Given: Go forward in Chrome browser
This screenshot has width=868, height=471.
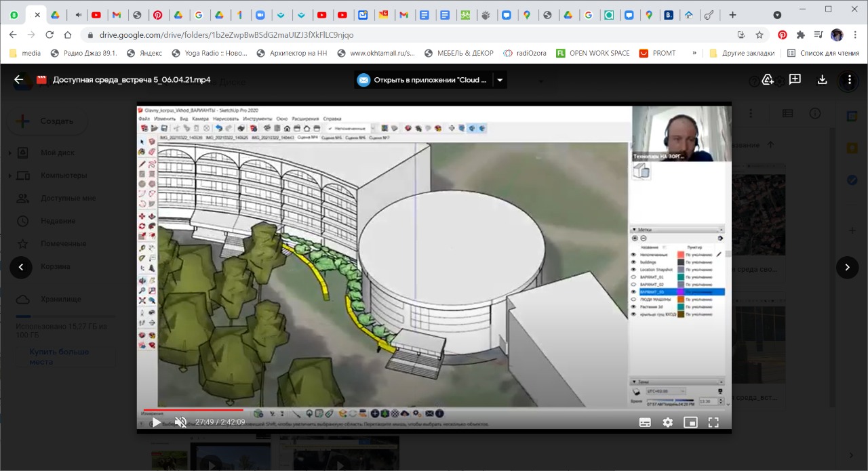Looking at the screenshot, I should click(31, 35).
